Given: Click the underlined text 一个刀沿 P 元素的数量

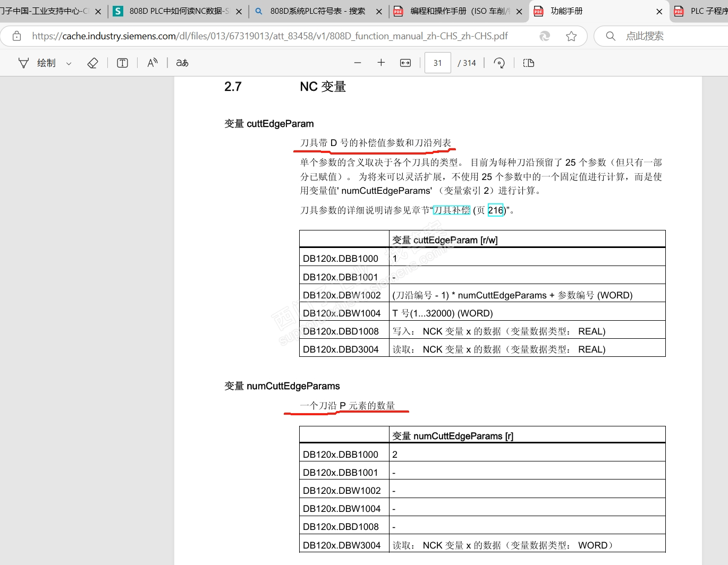Looking at the screenshot, I should (x=348, y=406).
